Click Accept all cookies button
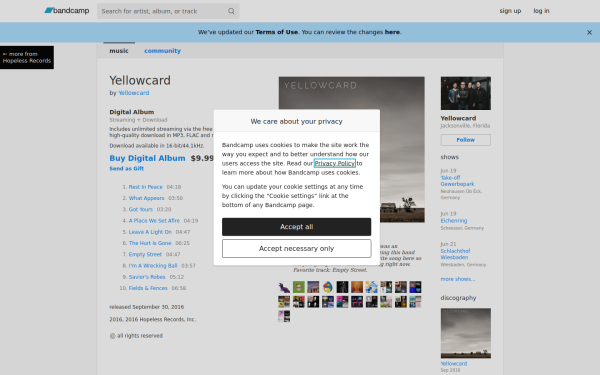The height and width of the screenshot is (375, 600). pyautogui.click(x=297, y=227)
